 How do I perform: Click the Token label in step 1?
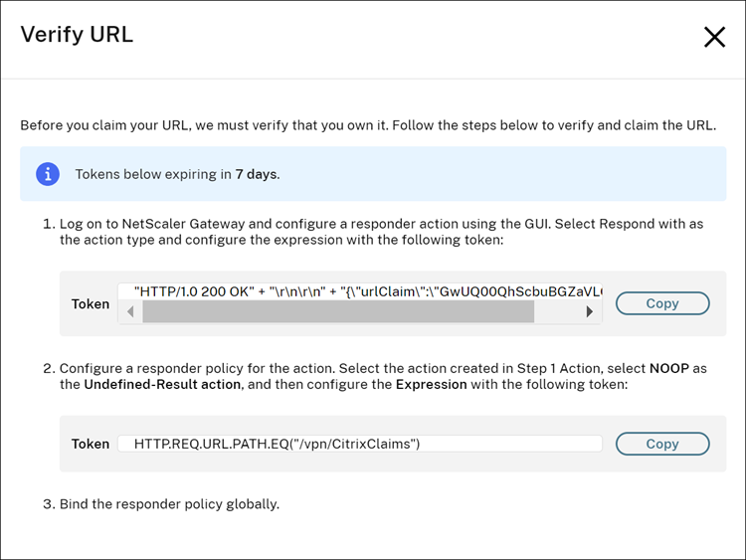tap(91, 303)
